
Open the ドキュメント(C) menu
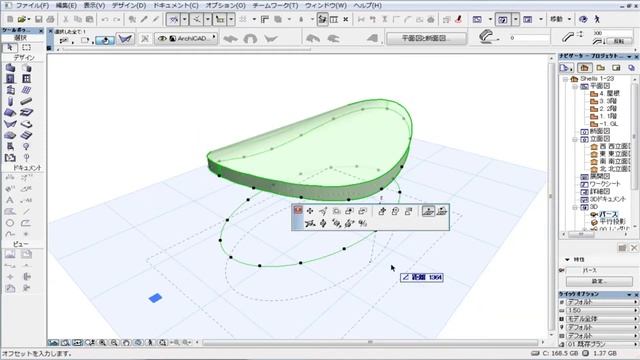point(176,6)
